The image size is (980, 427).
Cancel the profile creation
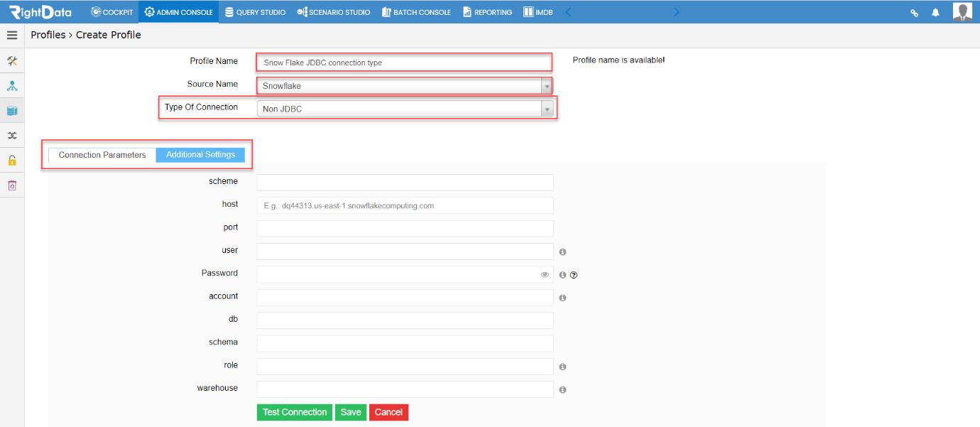(388, 412)
